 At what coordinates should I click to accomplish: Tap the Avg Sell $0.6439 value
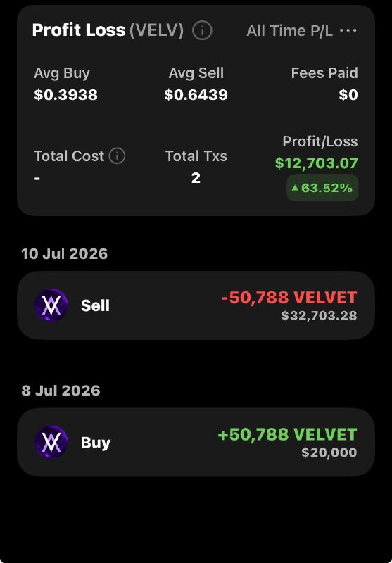[196, 95]
